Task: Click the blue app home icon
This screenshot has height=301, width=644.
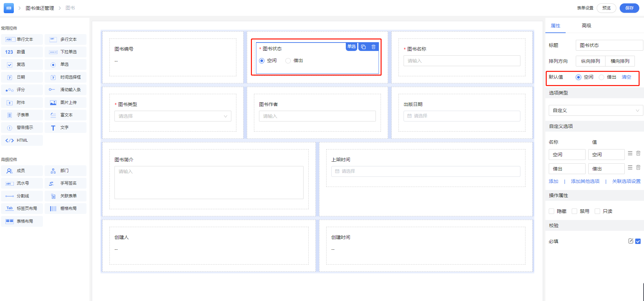Action: [9, 8]
